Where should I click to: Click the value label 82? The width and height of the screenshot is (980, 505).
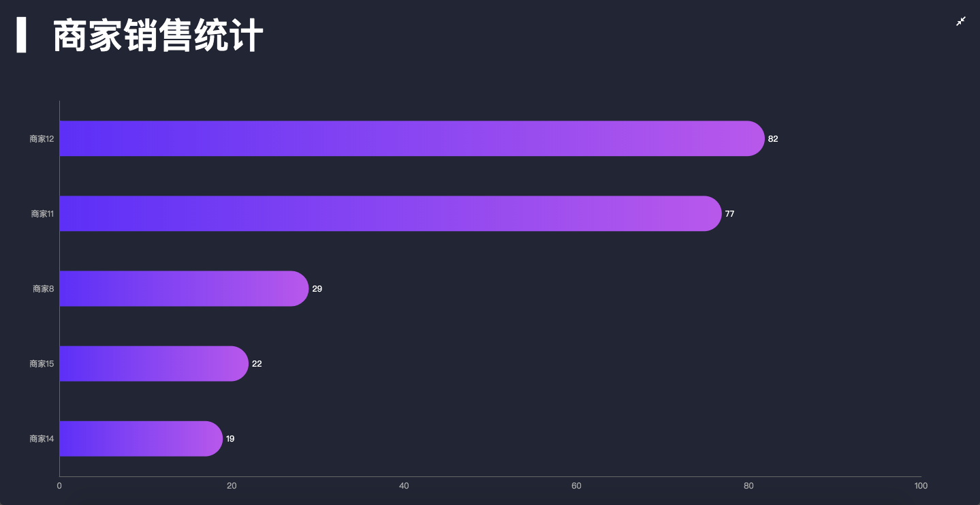coord(773,139)
